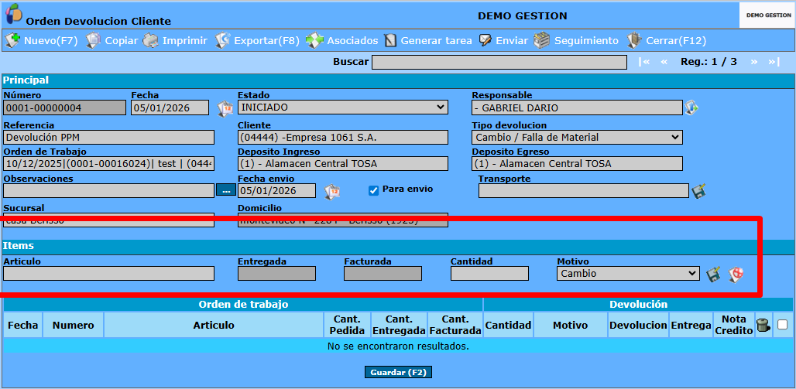Click the Nuevo(F7) label

coord(51,41)
